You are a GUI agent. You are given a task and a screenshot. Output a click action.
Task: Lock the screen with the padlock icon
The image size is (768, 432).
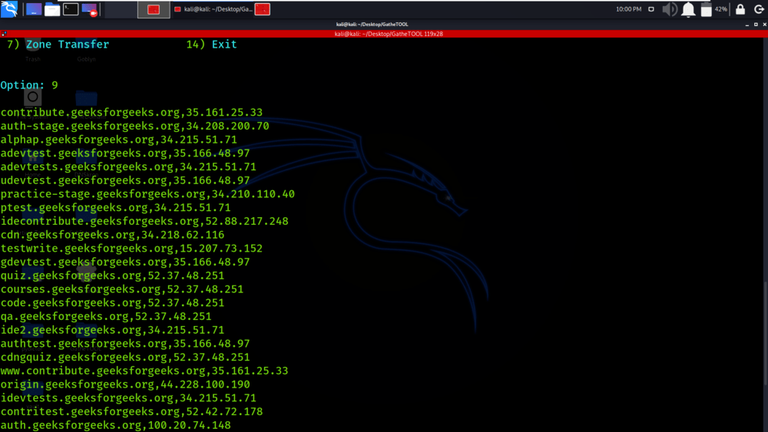click(x=740, y=9)
